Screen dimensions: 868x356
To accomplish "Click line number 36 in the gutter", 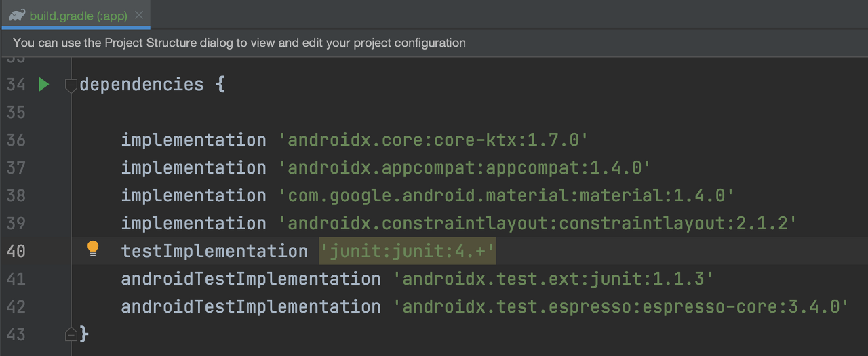I will click(16, 140).
